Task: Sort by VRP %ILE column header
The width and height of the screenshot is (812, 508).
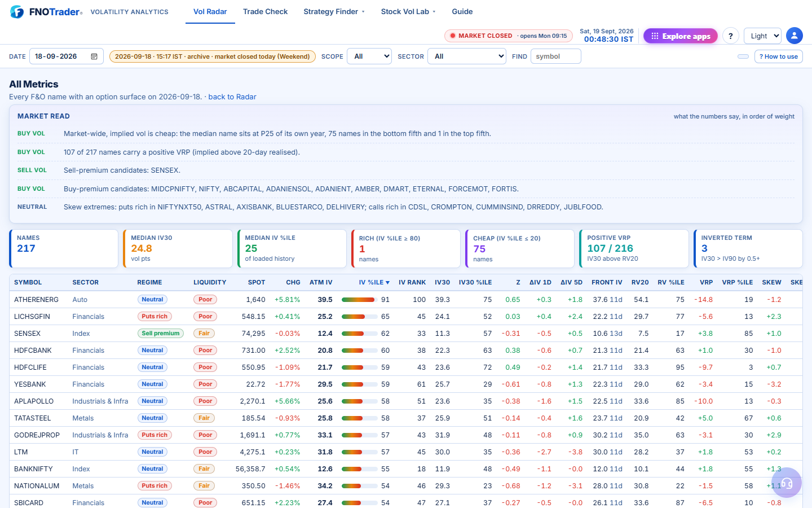Action: [x=738, y=282]
